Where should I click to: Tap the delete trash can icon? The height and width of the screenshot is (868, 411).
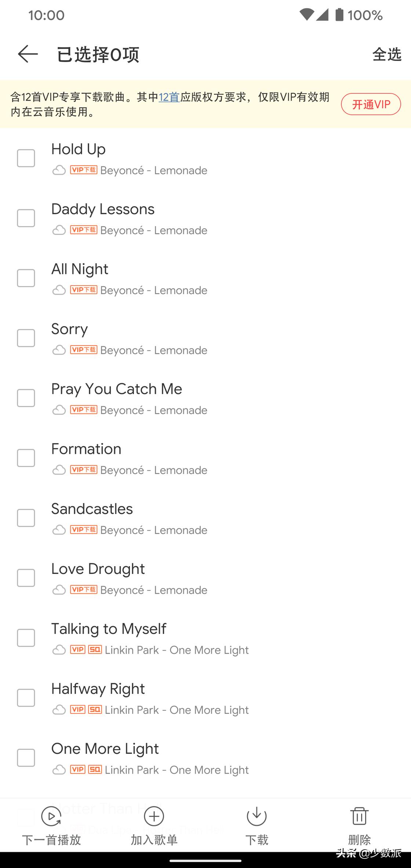(x=359, y=816)
